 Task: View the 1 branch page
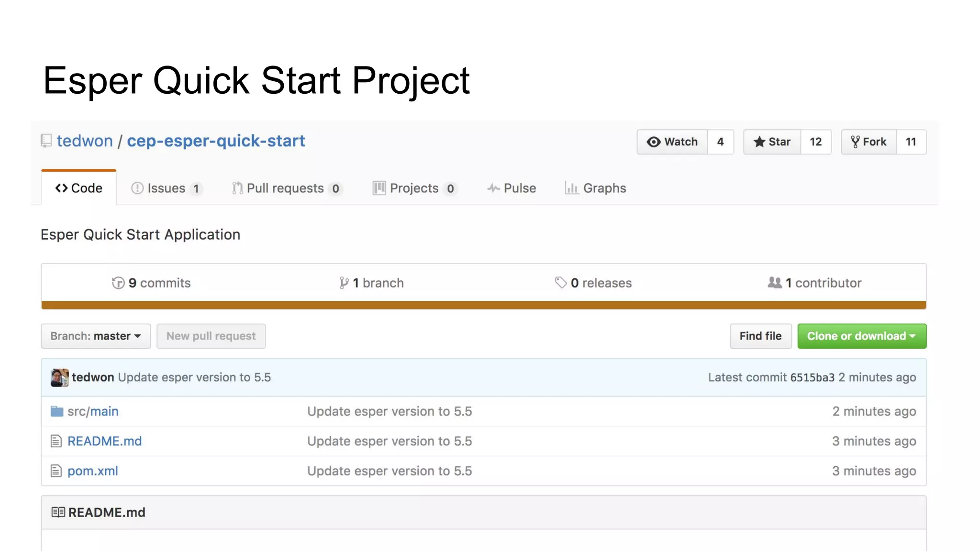(x=371, y=283)
